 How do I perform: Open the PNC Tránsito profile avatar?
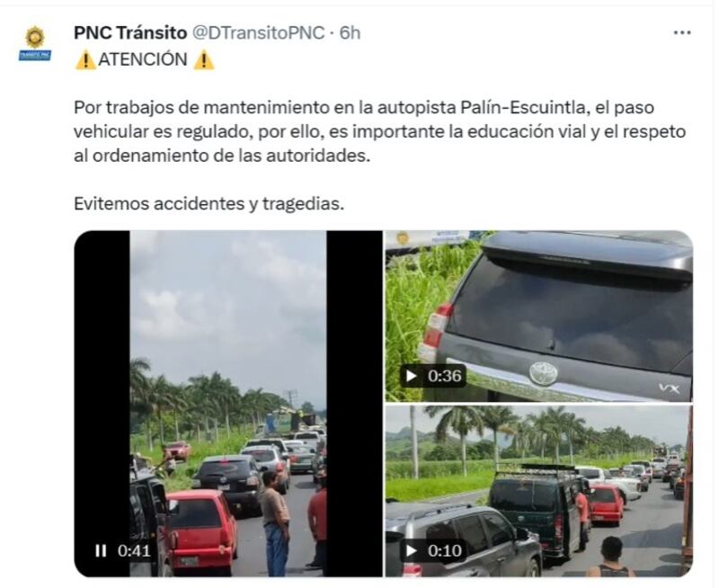[35, 43]
